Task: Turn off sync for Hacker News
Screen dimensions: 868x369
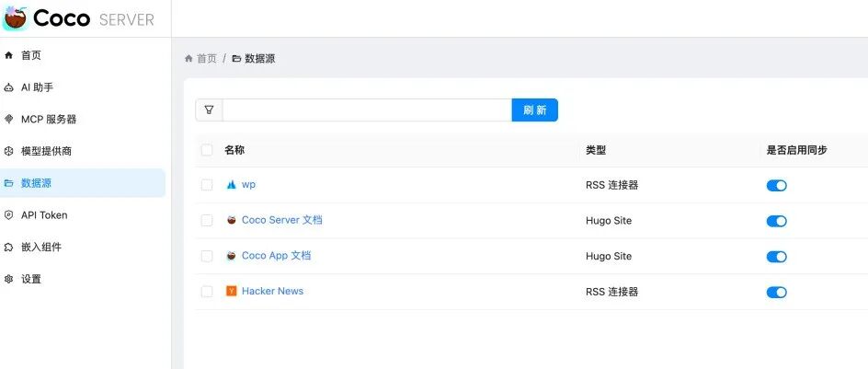Action: click(777, 292)
